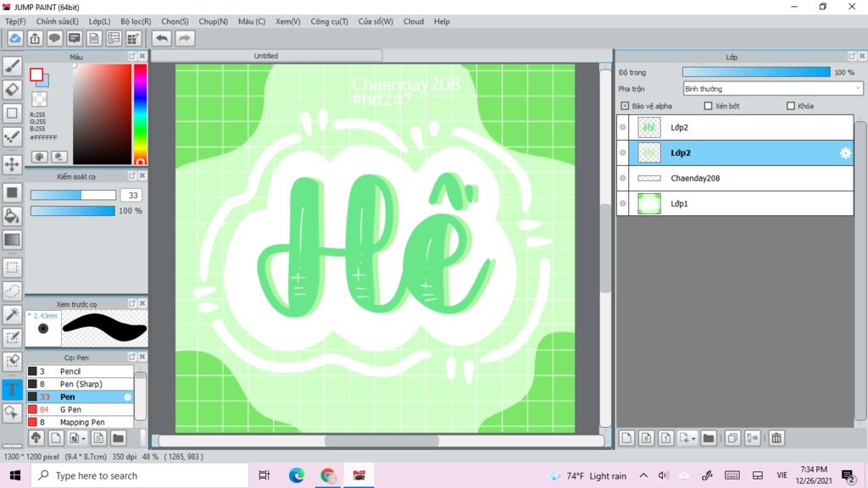Select the Lớp1 layer

click(735, 203)
